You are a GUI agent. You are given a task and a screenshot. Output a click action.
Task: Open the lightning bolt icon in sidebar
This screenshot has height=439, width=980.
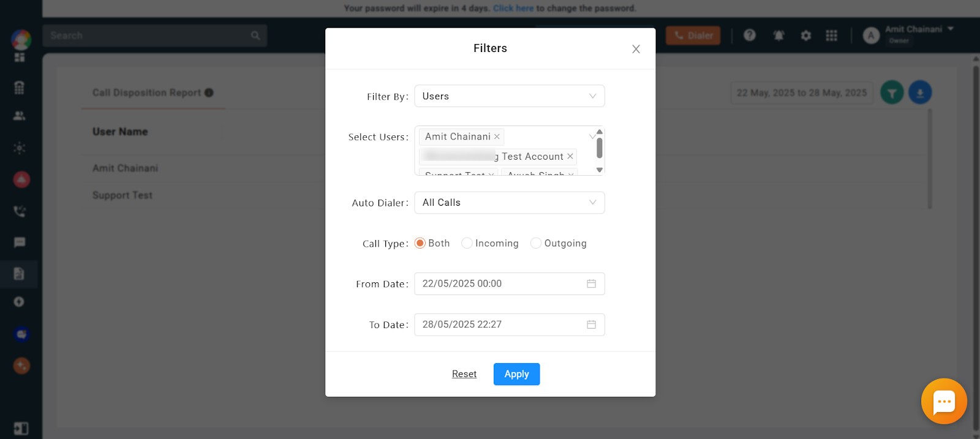point(19,302)
